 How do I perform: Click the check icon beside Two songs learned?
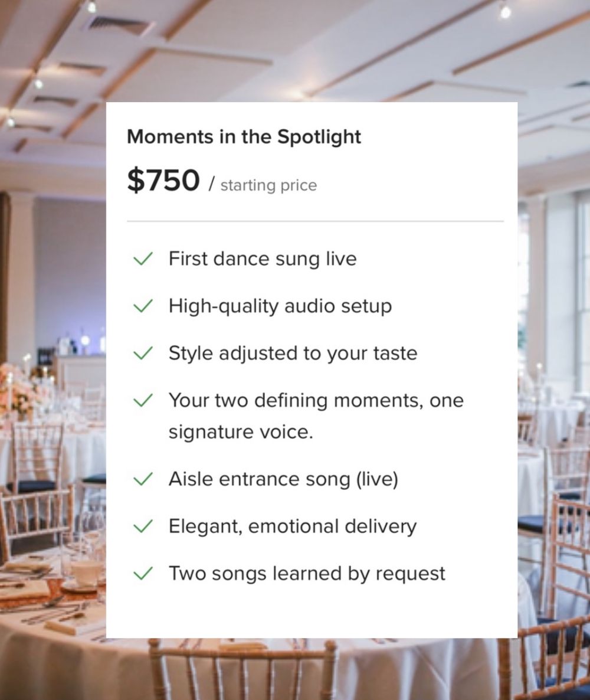[x=143, y=574]
